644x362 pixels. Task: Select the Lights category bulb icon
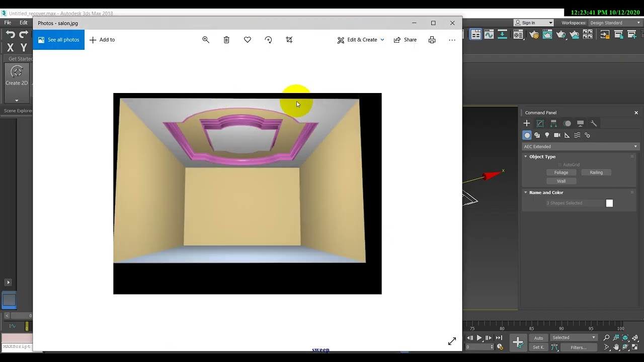tap(547, 135)
